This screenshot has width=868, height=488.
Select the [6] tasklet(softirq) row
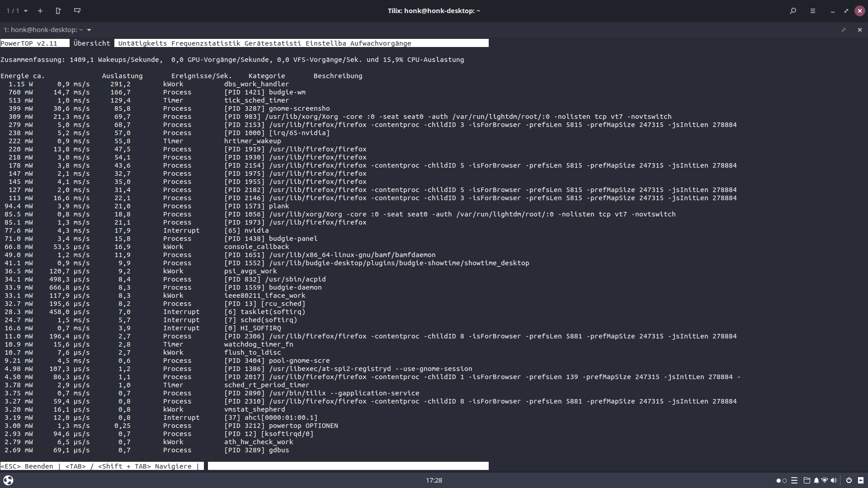pyautogui.click(x=153, y=312)
